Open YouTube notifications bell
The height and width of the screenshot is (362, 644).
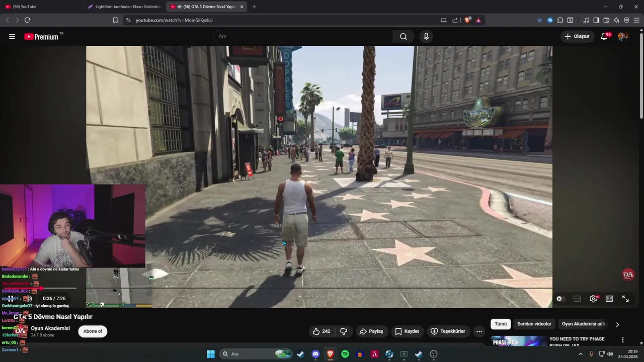click(604, 37)
